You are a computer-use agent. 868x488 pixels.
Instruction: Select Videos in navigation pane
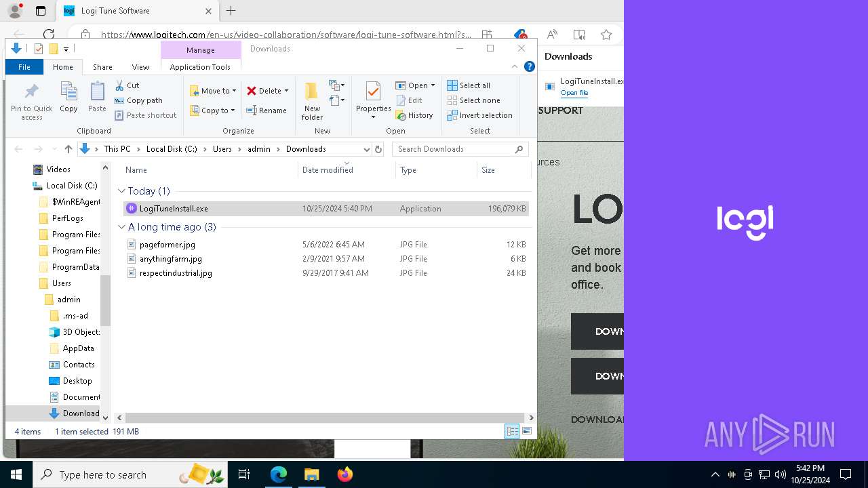58,169
